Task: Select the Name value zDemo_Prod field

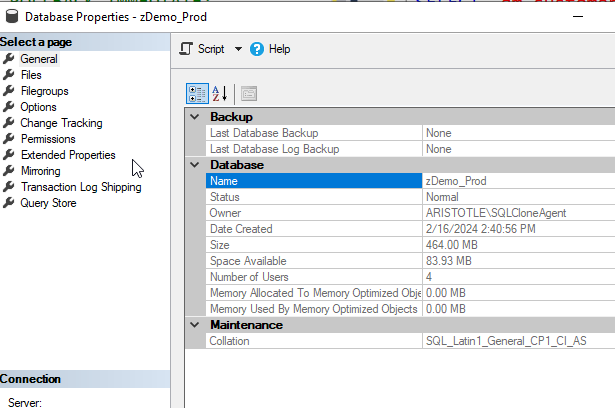Action: point(516,181)
